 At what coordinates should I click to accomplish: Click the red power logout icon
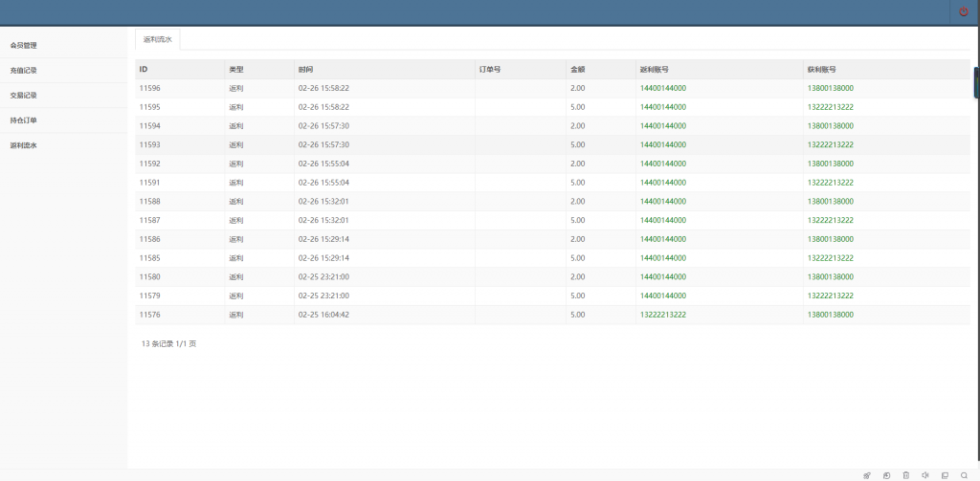click(x=964, y=11)
